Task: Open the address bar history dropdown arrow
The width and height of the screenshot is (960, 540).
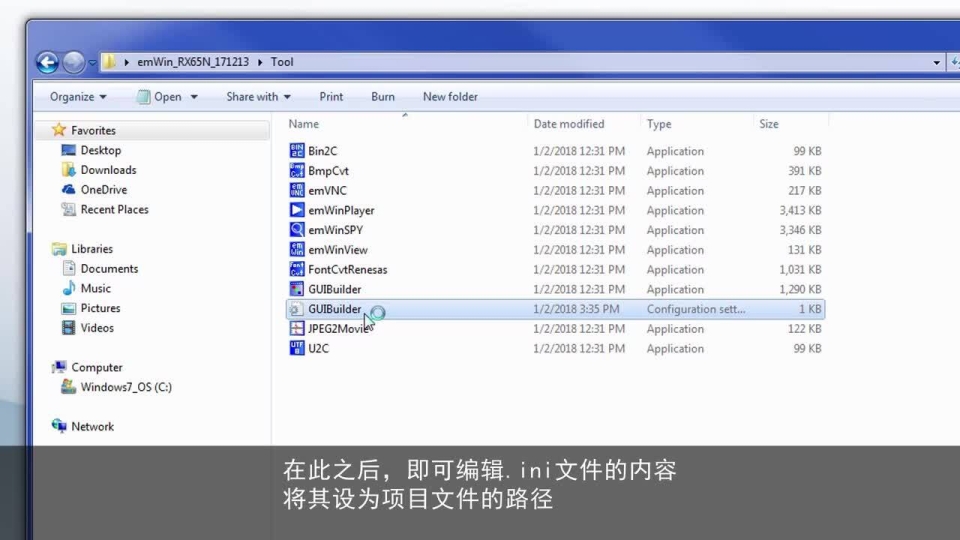Action: [937, 62]
